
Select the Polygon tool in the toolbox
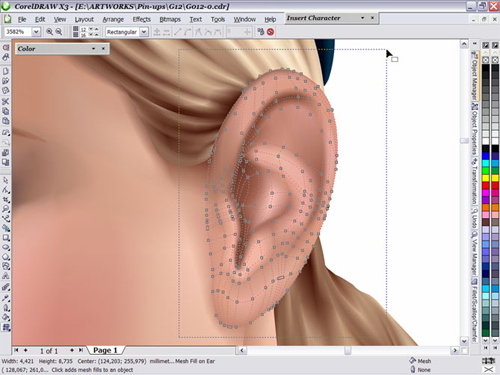(6, 257)
